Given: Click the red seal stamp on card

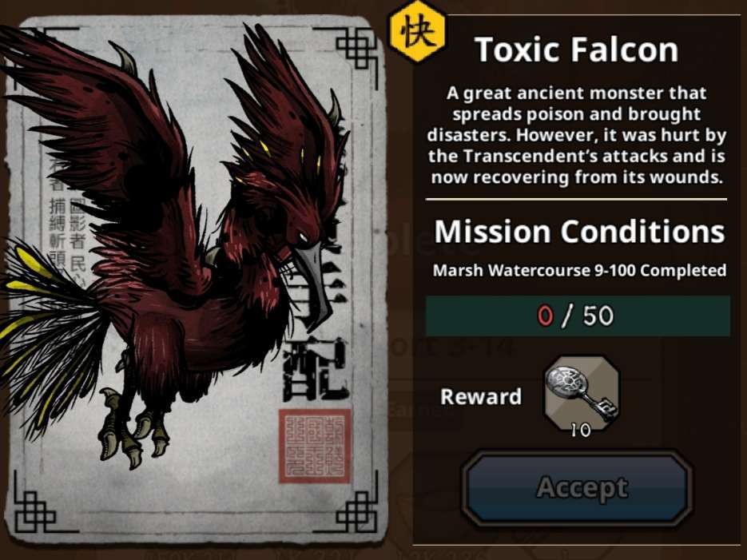Looking at the screenshot, I should point(315,446).
